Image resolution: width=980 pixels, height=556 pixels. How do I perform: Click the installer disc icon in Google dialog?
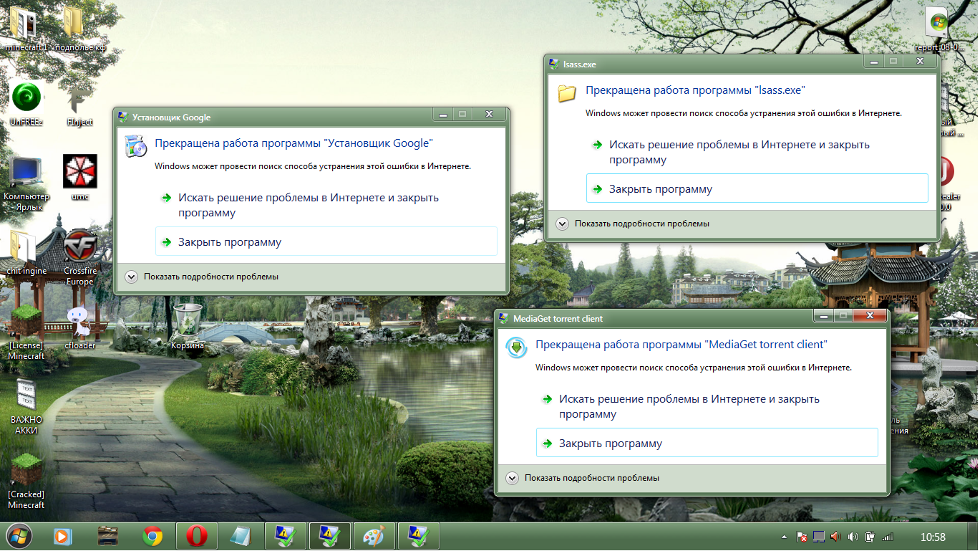(x=135, y=145)
